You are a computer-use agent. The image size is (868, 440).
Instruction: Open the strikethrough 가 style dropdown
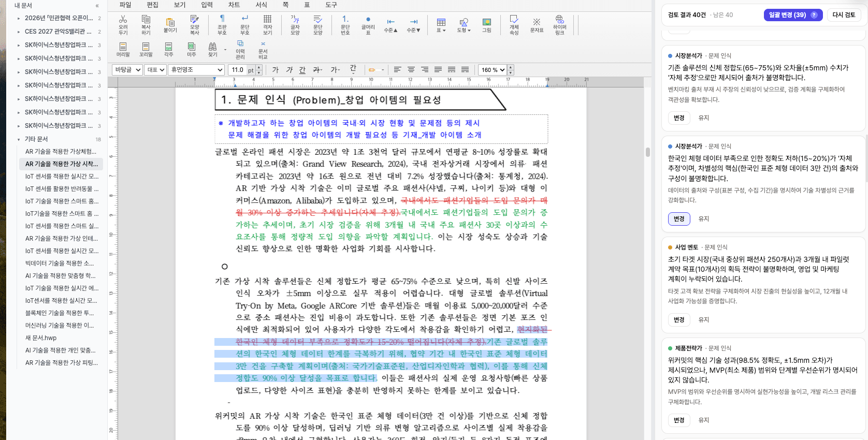coord(318,69)
